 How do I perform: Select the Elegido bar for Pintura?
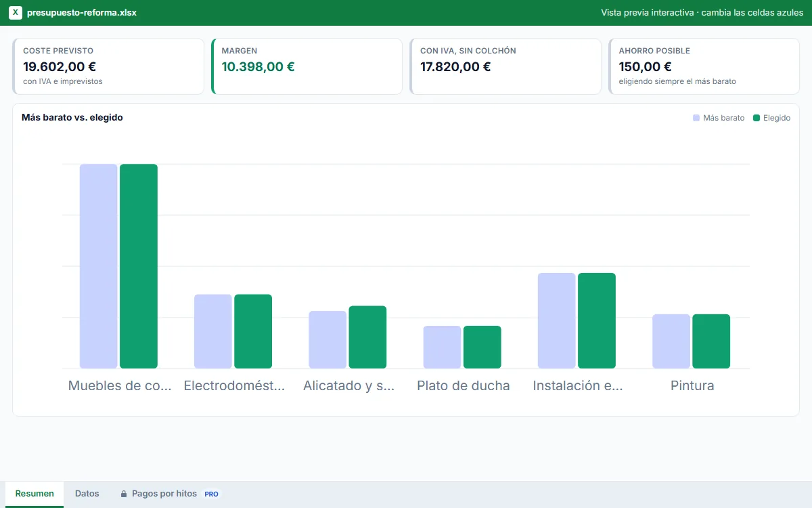pyautogui.click(x=711, y=341)
